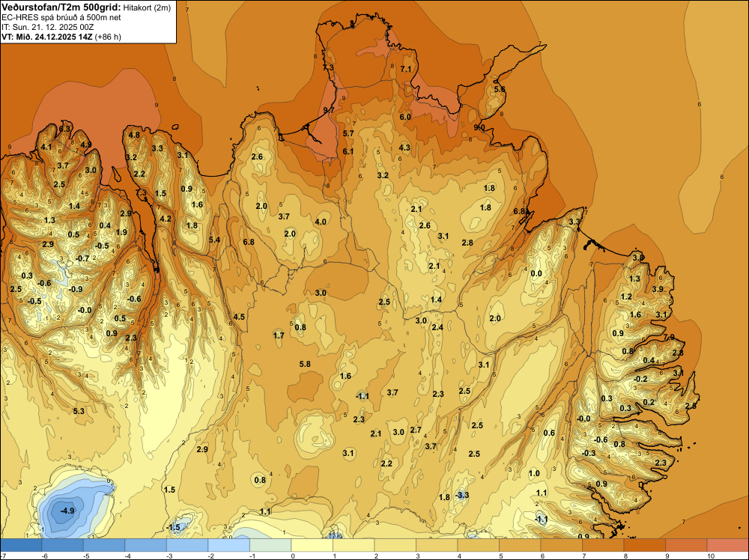This screenshot has width=749, height=560.
Task: Click the legend color band between 6 and 7
Action: click(561, 545)
